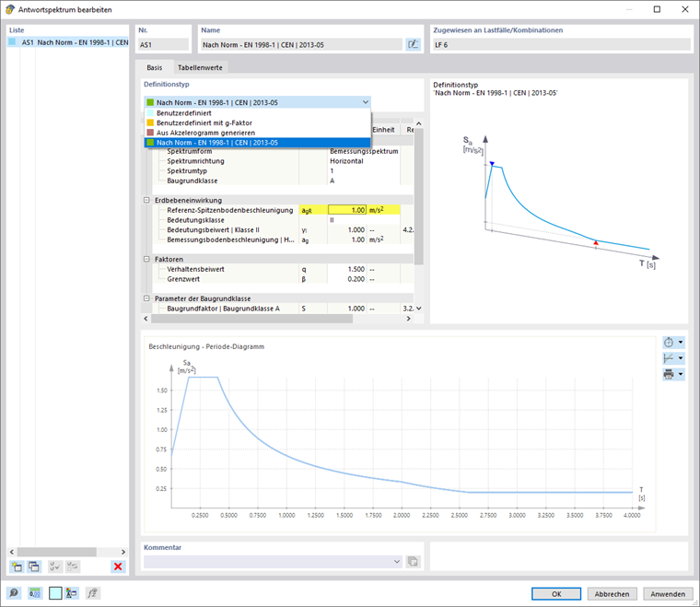Open the stopwatch button dropdown arrow

(681, 343)
